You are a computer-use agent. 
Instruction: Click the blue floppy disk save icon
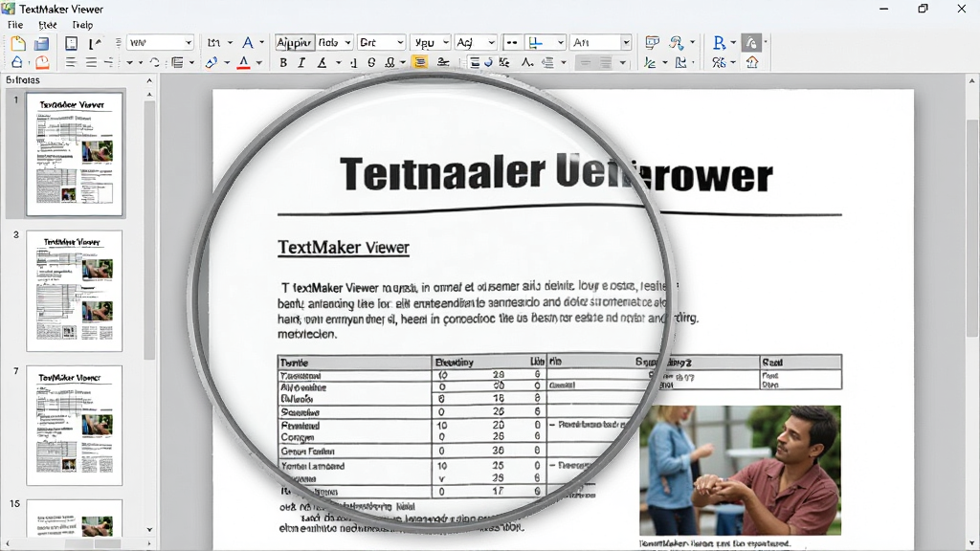coord(41,43)
